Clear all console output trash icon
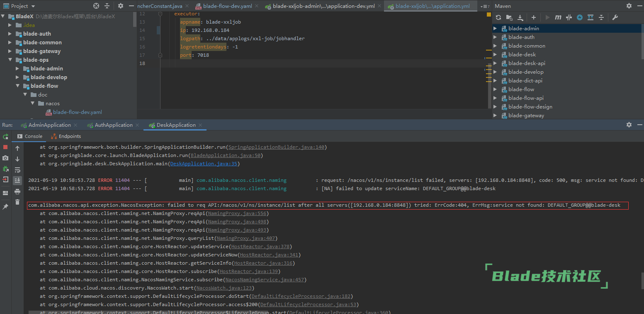The image size is (644, 314). 17,202
